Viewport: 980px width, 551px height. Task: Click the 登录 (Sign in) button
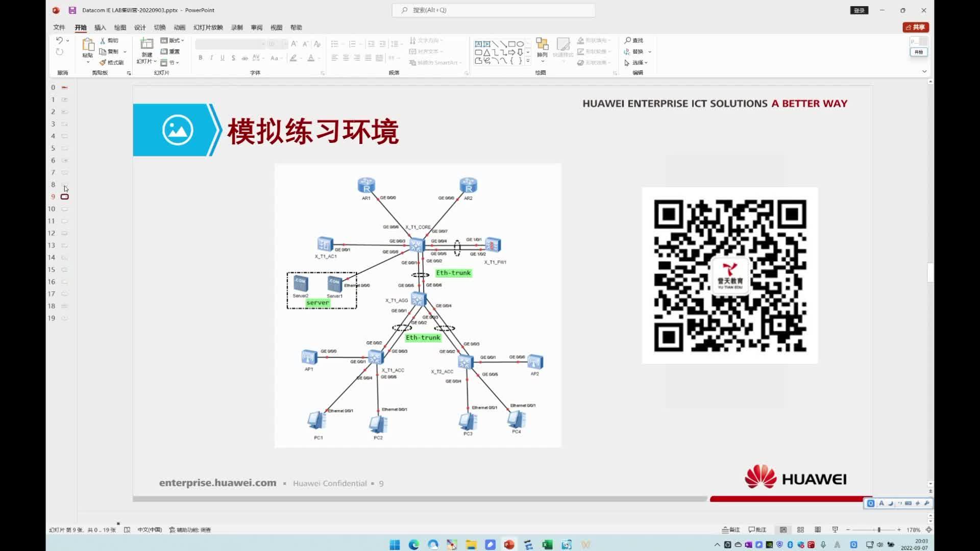(859, 10)
